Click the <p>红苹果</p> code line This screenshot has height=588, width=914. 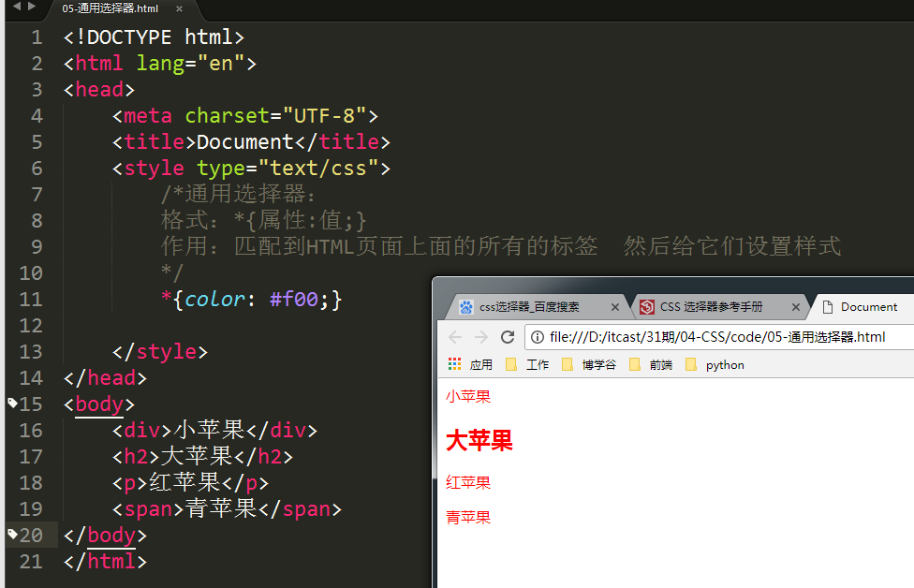pos(190,482)
